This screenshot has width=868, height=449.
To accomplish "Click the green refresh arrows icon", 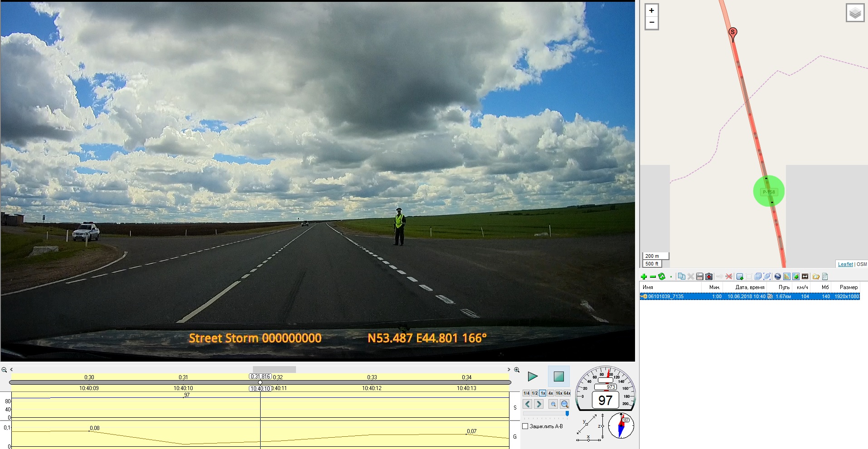I will (x=662, y=276).
